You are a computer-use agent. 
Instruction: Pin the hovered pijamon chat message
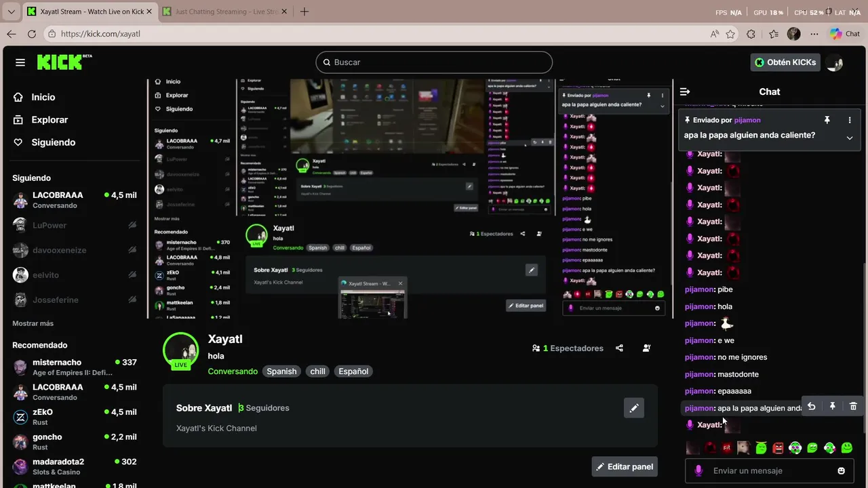832,407
